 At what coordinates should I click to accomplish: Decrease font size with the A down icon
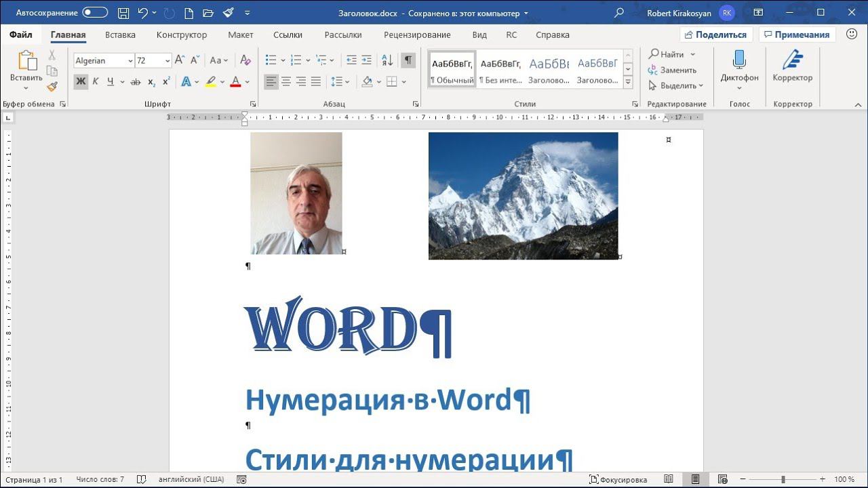[195, 60]
